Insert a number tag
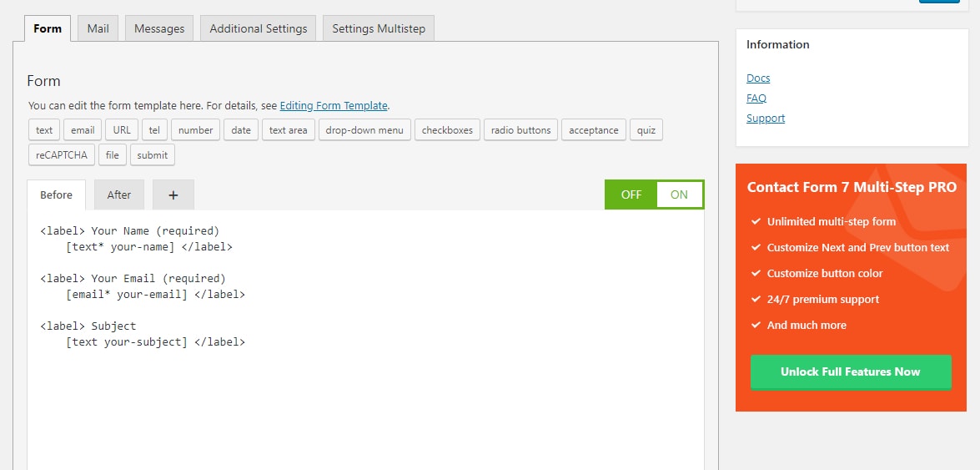This screenshot has height=470, width=980. coord(196,130)
